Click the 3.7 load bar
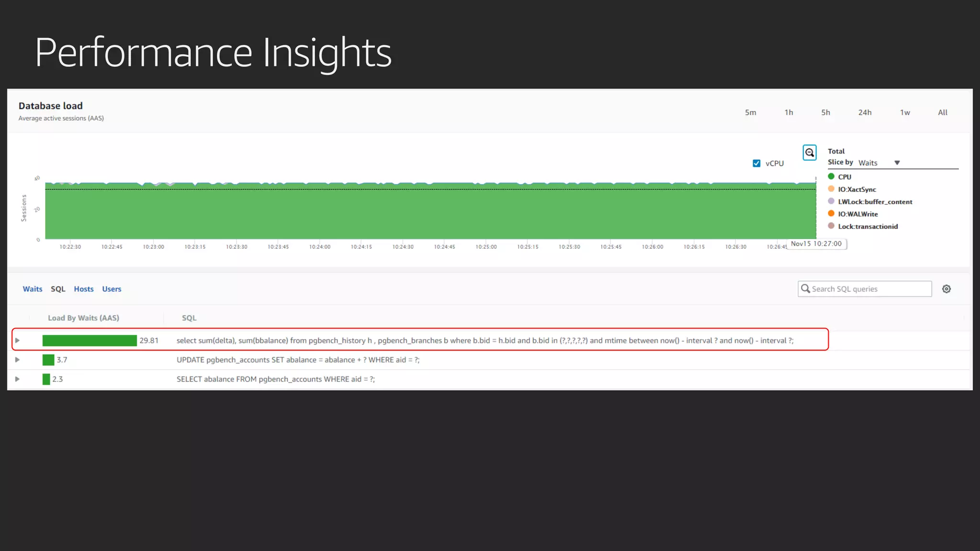Image resolution: width=980 pixels, height=551 pixels. 48,360
